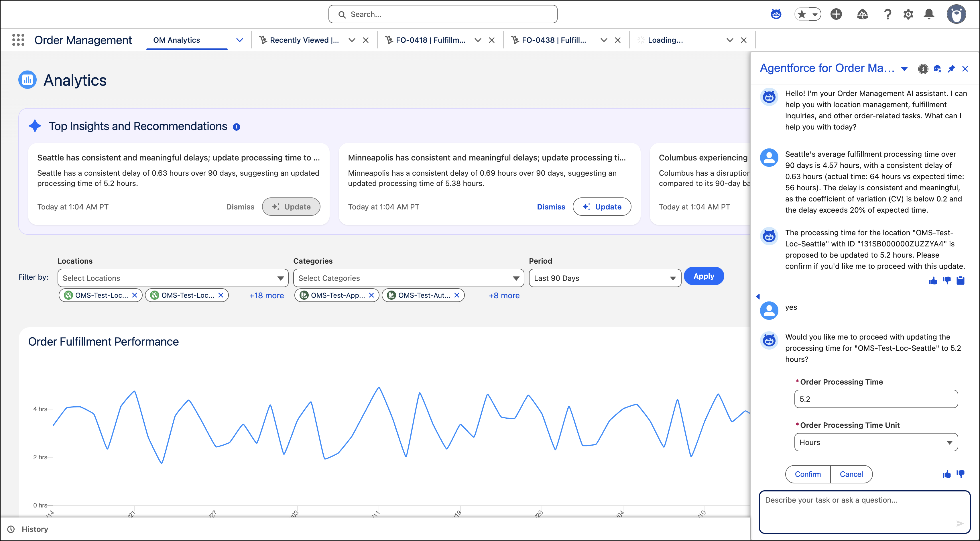Switch to the Loading... tab
Viewport: 980px width, 541px height.
tap(665, 40)
